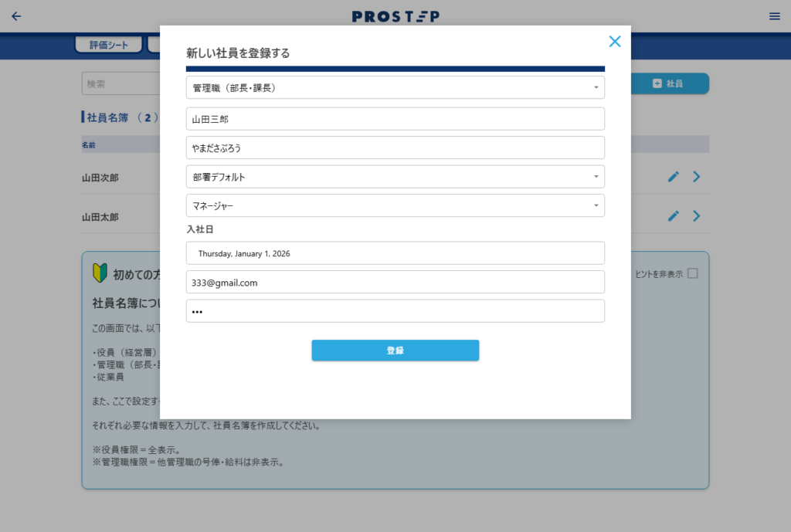The width and height of the screenshot is (791, 532).
Task: Expand the 管理職（部長・課長） dropdown
Action: pos(395,88)
